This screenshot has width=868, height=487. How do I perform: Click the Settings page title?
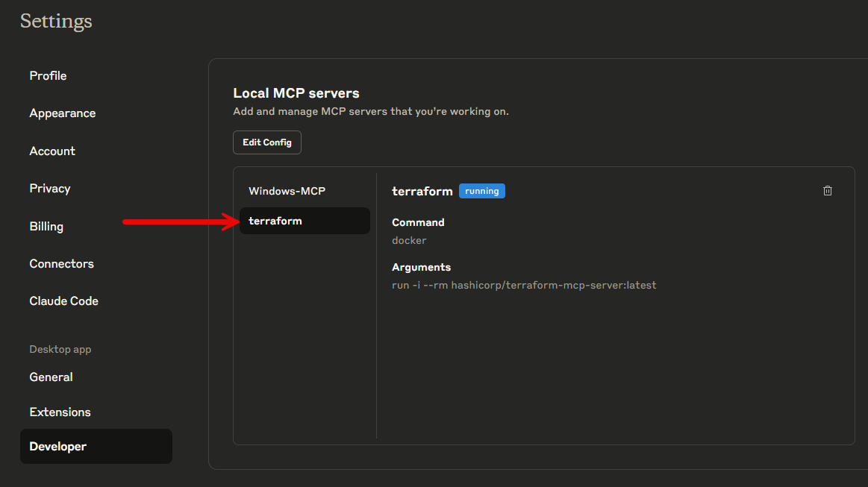(x=56, y=22)
